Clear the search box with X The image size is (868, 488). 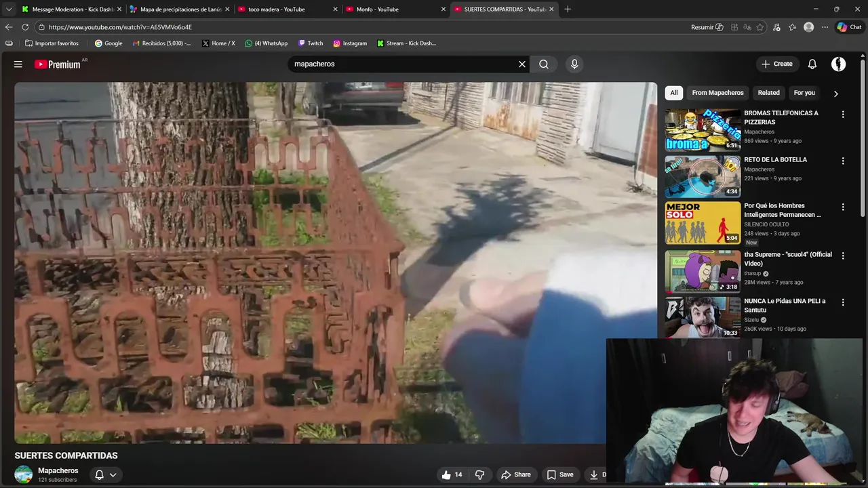pyautogui.click(x=522, y=64)
